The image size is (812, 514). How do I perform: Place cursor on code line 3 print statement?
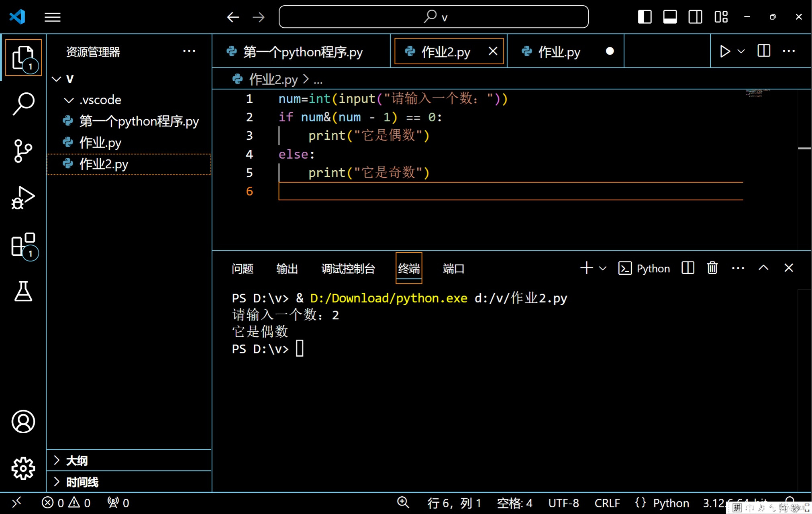point(369,136)
